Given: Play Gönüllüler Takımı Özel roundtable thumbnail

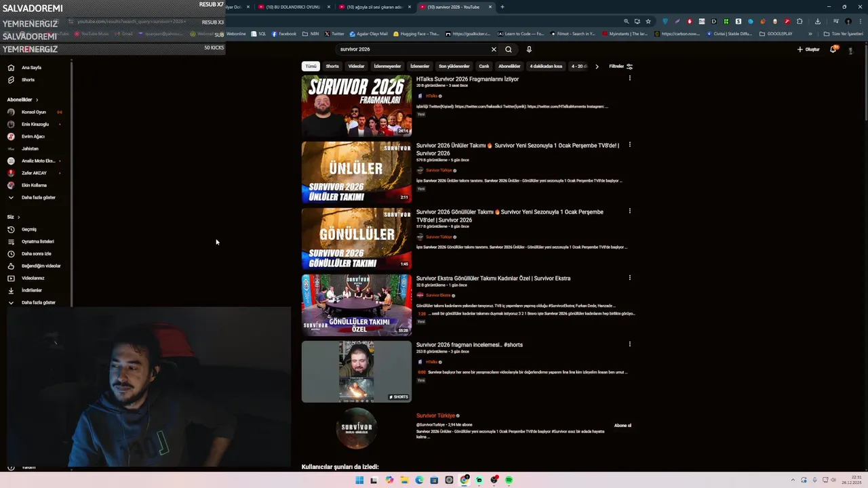Looking at the screenshot, I should [357, 305].
